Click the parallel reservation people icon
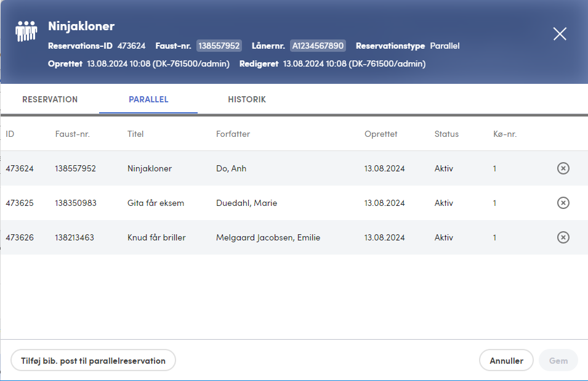This screenshot has width=588, height=381. pyautogui.click(x=26, y=31)
